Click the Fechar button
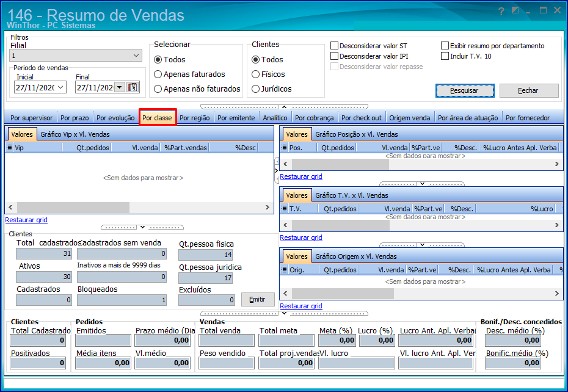The image size is (568, 392). point(529,90)
